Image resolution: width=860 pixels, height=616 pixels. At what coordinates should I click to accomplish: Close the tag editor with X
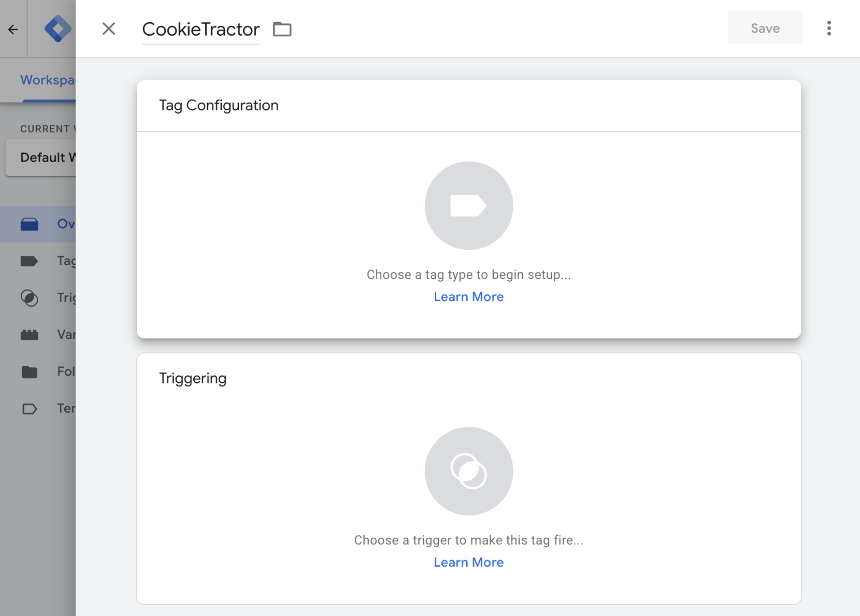(x=109, y=28)
